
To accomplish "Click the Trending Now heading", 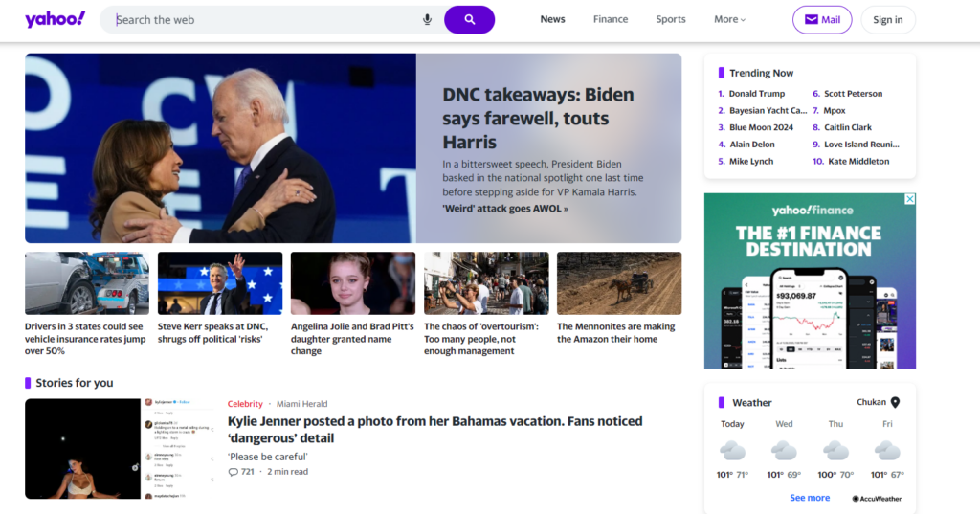I will 761,73.
